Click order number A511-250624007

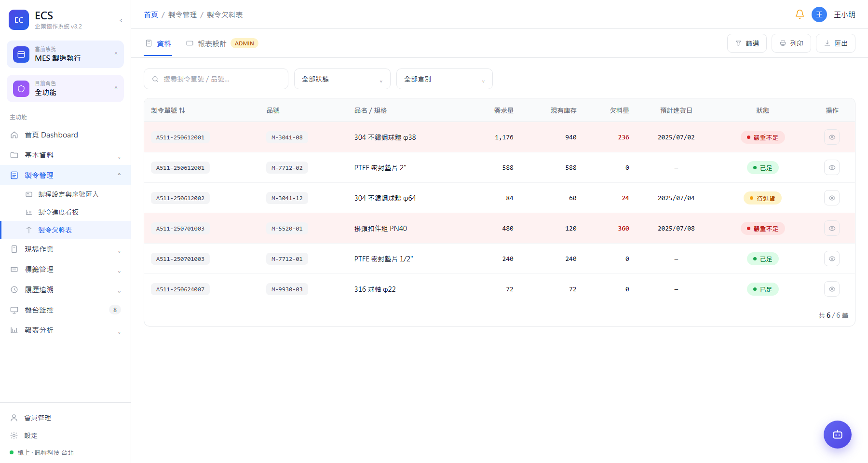click(x=180, y=289)
